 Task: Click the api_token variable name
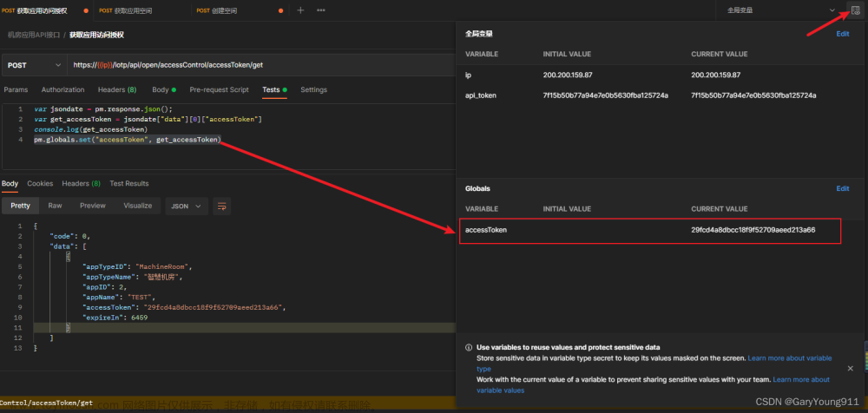(481, 95)
